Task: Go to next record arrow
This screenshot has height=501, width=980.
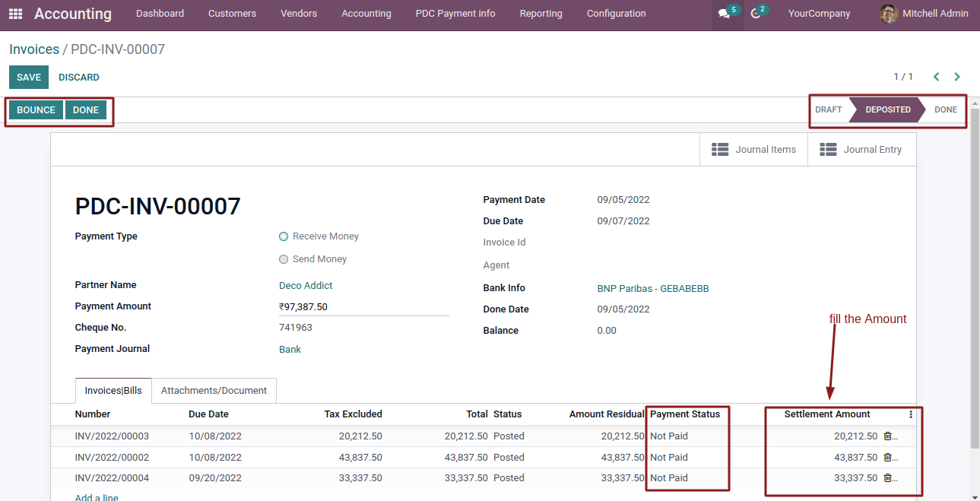Action: (957, 77)
